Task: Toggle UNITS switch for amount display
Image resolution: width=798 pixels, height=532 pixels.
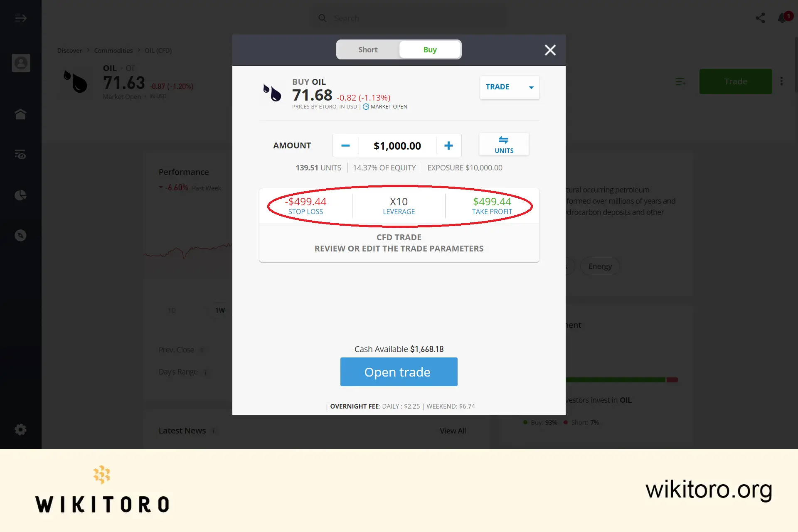Action: tap(503, 144)
